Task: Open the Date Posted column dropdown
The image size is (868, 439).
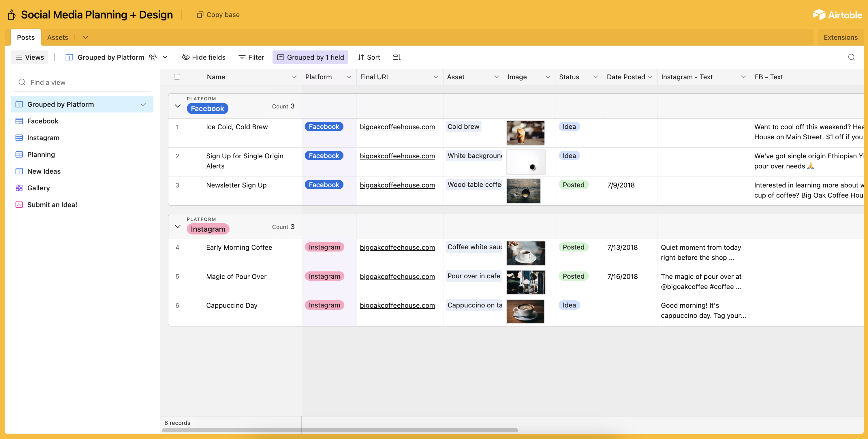Action: point(650,77)
